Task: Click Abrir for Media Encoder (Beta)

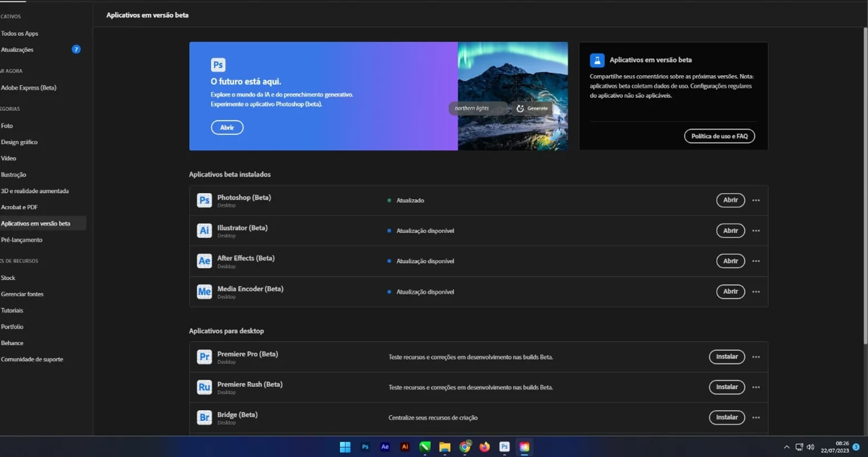Action: (731, 292)
